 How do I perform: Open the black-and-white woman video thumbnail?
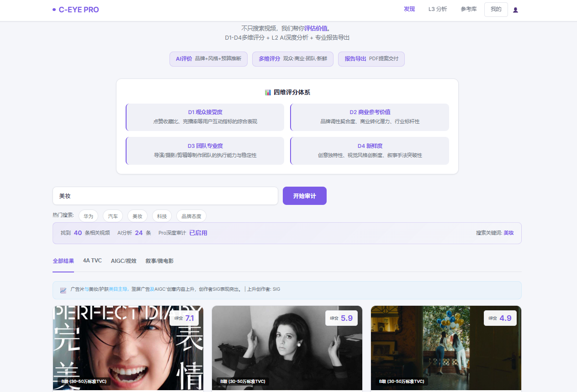tap(287, 348)
